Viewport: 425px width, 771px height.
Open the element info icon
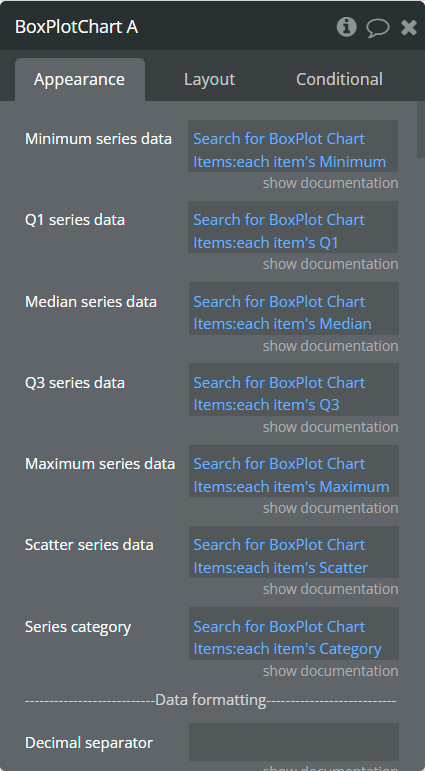346,27
